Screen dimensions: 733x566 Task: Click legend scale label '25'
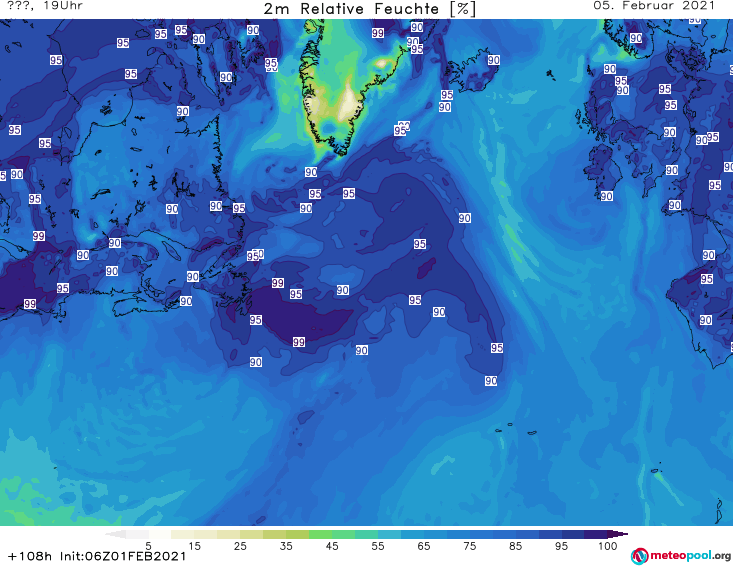(x=240, y=546)
